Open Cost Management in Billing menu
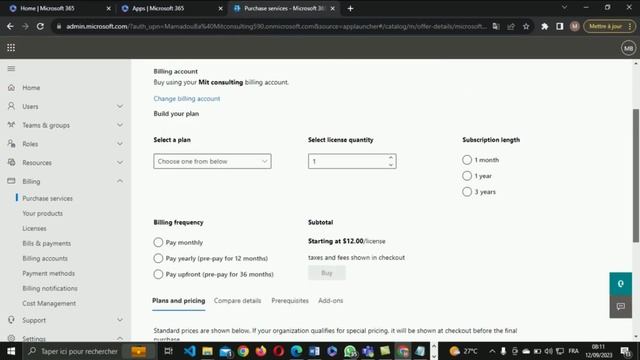The image size is (640, 360). (49, 304)
